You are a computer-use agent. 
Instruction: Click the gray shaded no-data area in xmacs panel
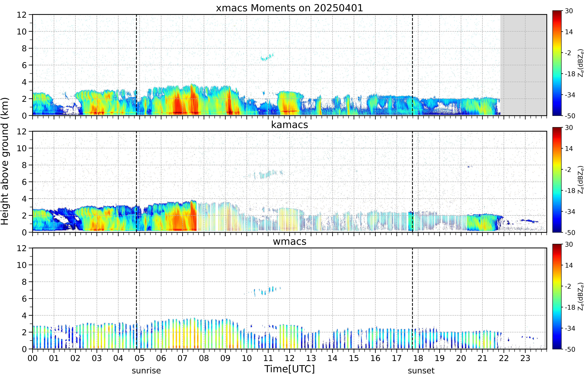[523, 65]
